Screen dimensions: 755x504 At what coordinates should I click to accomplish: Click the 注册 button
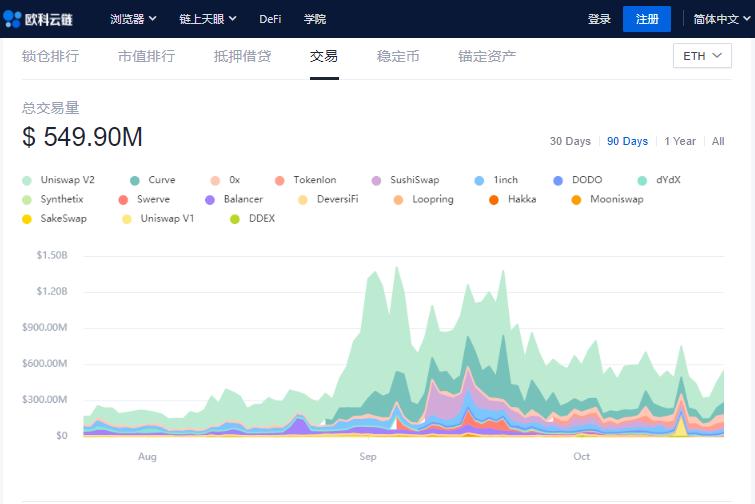click(646, 19)
